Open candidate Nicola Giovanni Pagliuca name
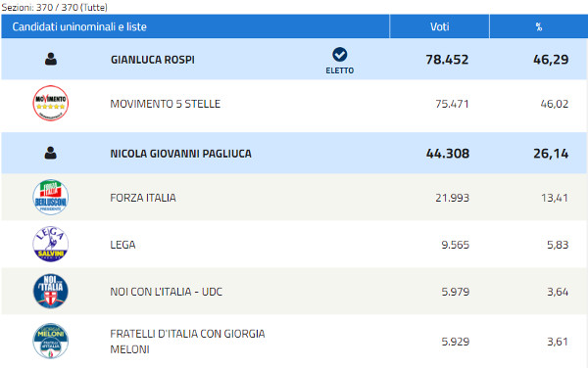The height and width of the screenshot is (368, 588). pos(180,154)
